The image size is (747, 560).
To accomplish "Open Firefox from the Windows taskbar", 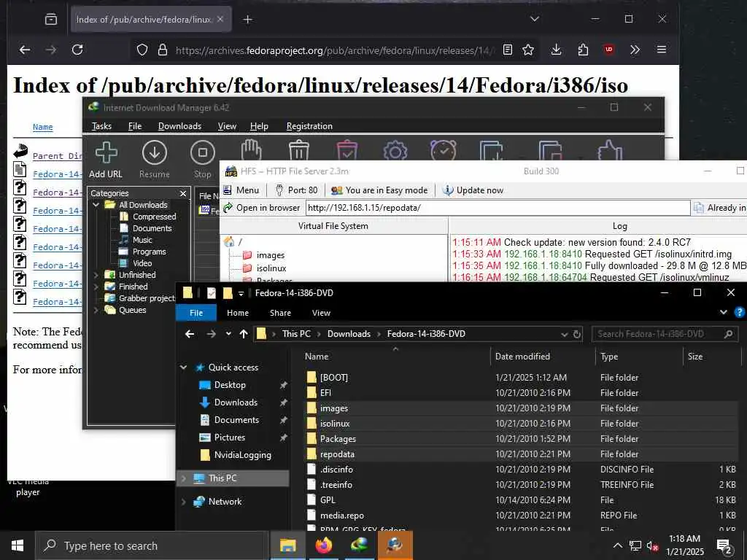I will (323, 545).
